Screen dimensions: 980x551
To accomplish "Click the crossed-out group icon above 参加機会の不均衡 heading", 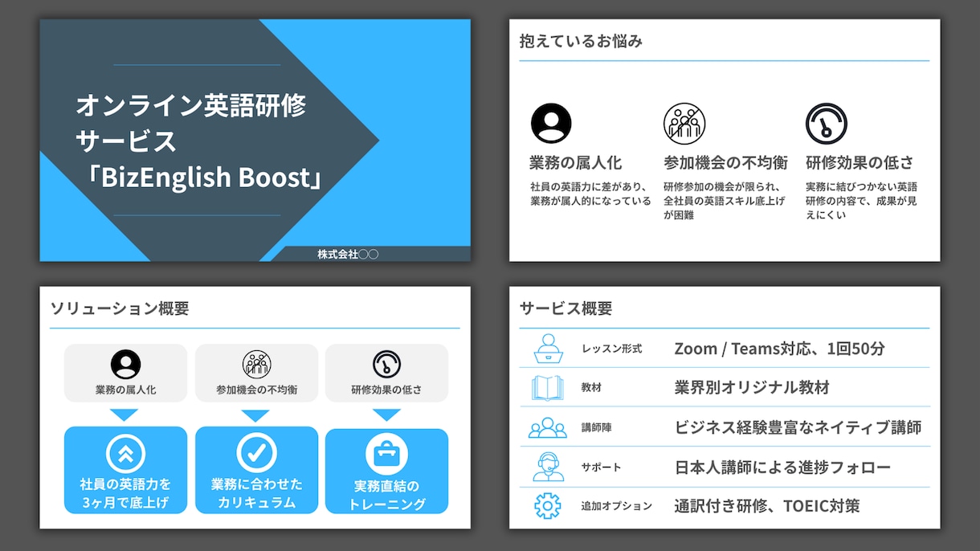I will (x=684, y=124).
